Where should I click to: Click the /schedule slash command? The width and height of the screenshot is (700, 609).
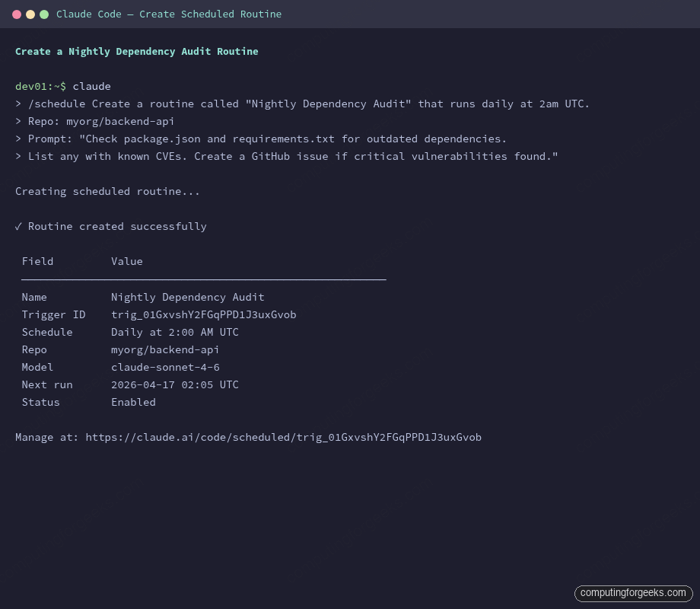point(57,104)
